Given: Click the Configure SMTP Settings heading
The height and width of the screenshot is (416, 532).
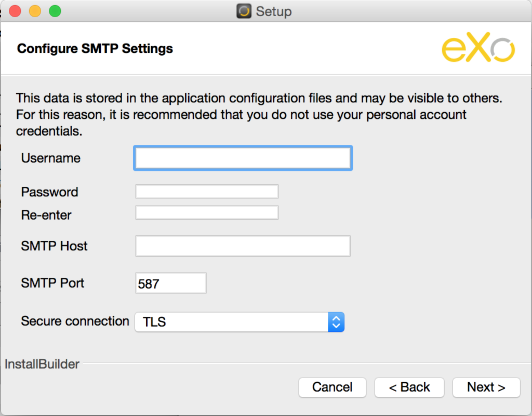Looking at the screenshot, I should [95, 49].
